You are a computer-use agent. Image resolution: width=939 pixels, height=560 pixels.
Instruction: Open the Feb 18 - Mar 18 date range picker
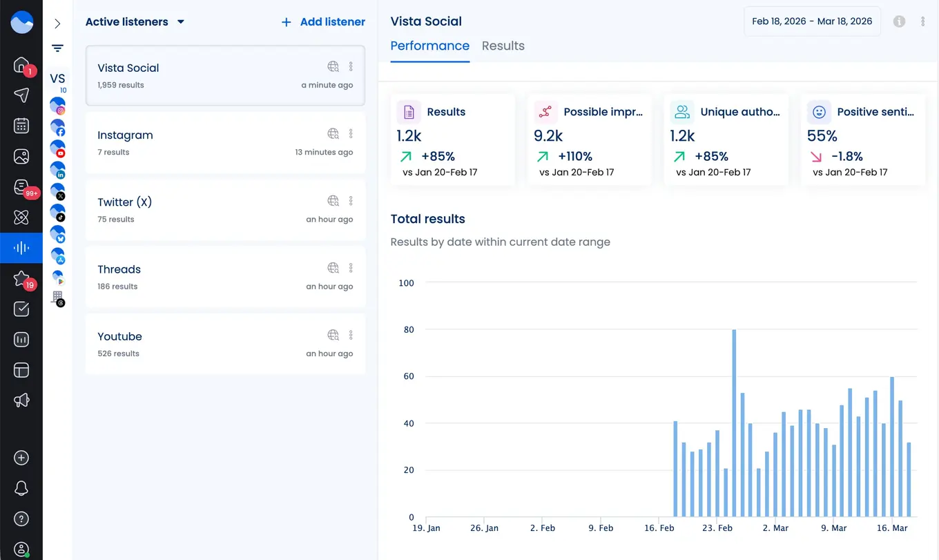coord(812,21)
